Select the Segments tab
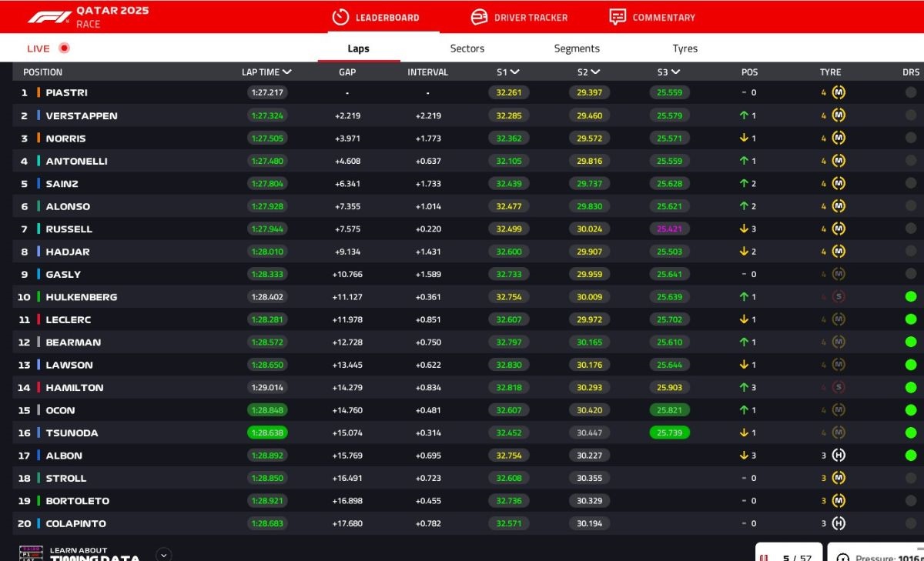The image size is (924, 561). (577, 48)
